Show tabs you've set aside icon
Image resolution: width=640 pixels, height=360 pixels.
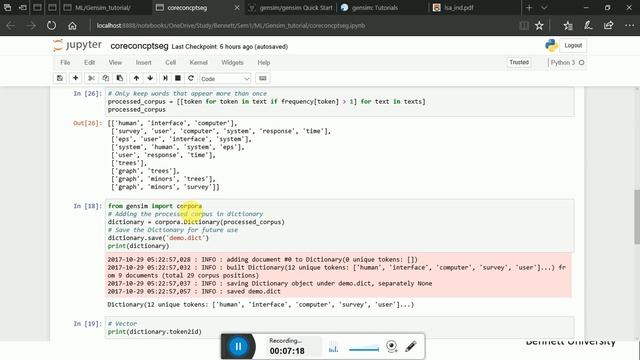click(x=7, y=8)
